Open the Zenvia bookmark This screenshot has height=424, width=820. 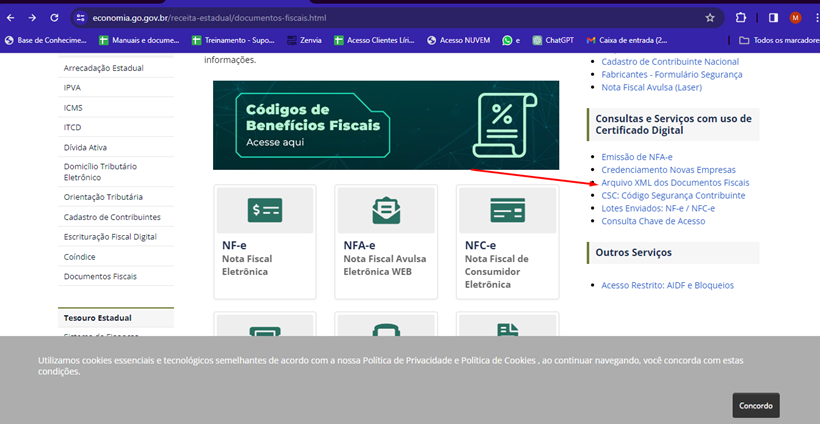pos(304,40)
